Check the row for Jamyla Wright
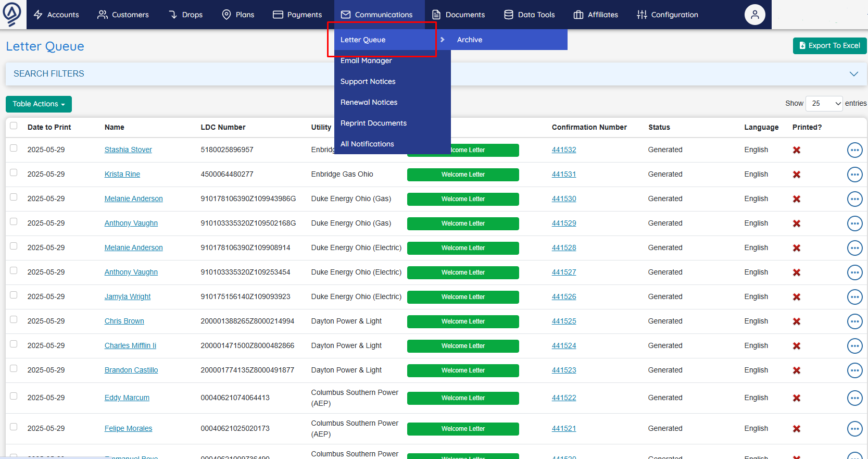Viewport: 868px width, 459px height. (x=14, y=295)
